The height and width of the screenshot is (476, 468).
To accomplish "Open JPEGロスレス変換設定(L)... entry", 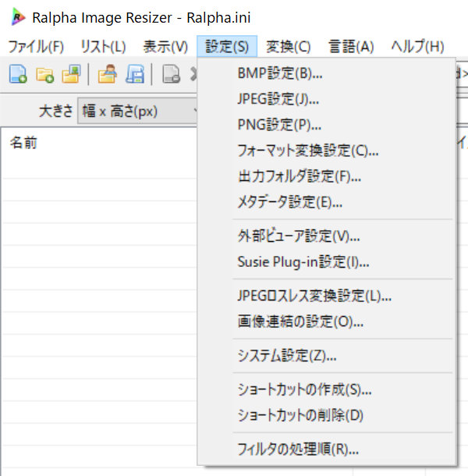I will coord(327,296).
